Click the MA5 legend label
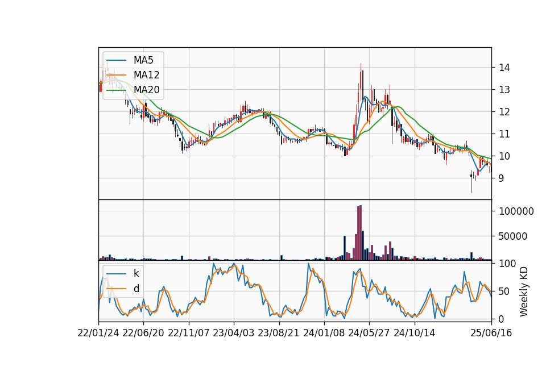 tap(143, 60)
